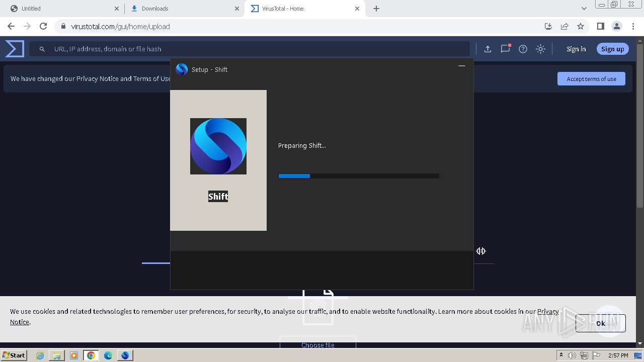Click the install app icon in address bar
Screen dimensions: 644x362
click(x=548, y=26)
